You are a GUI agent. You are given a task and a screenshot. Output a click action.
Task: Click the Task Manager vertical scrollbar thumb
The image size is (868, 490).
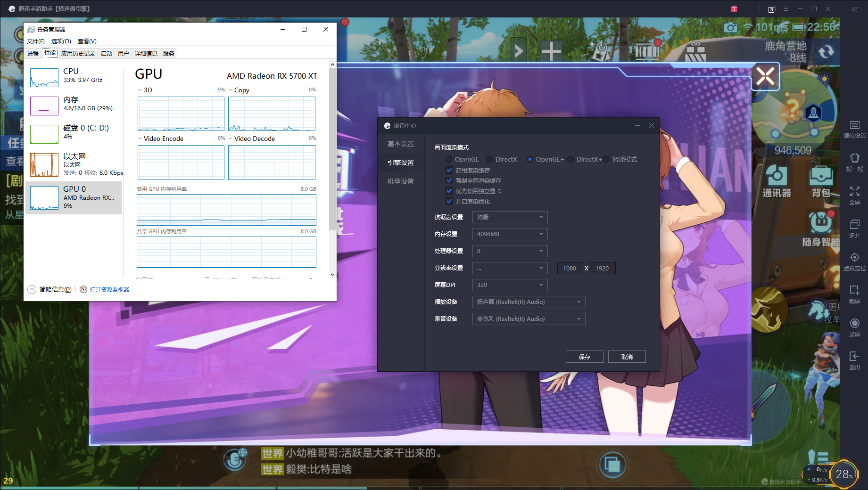[332, 150]
